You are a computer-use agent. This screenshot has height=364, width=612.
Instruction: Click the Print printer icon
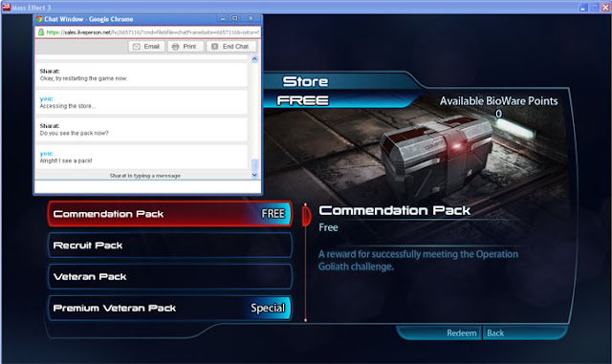(x=175, y=47)
